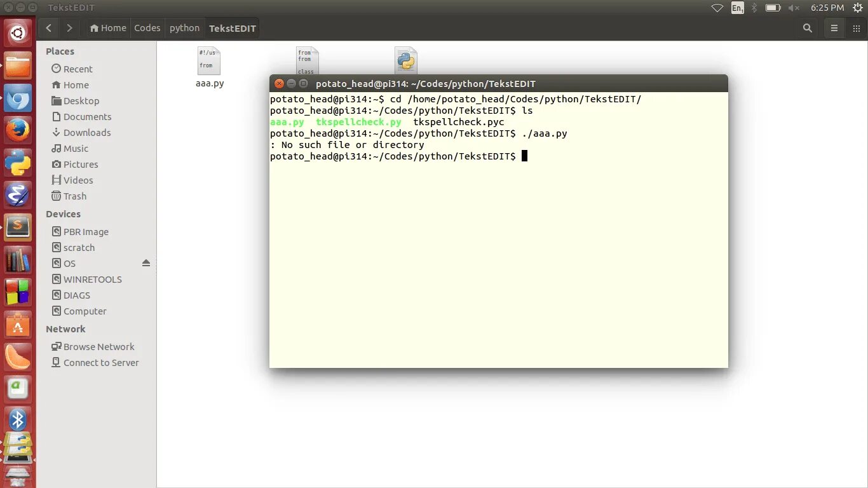
Task: Click the Codes breadcrumb in path bar
Action: click(147, 28)
